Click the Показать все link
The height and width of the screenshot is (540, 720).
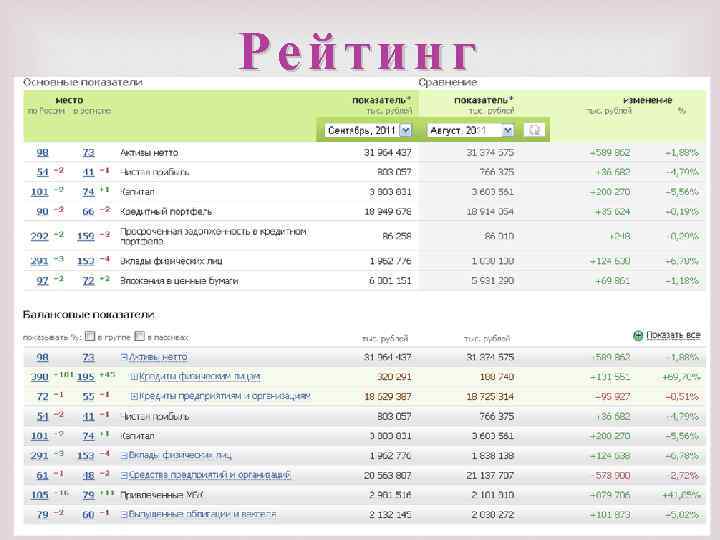coord(673,335)
